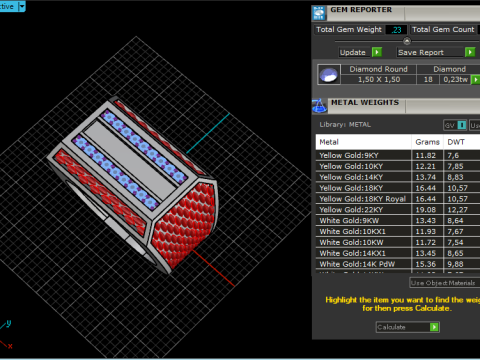Click Use Object Materials button
The height and width of the screenshot is (360, 480).
pos(445,283)
